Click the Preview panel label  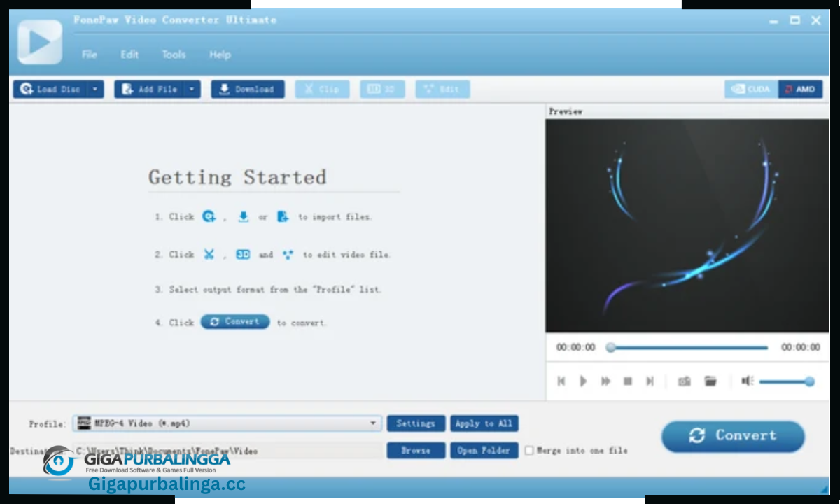tap(566, 111)
